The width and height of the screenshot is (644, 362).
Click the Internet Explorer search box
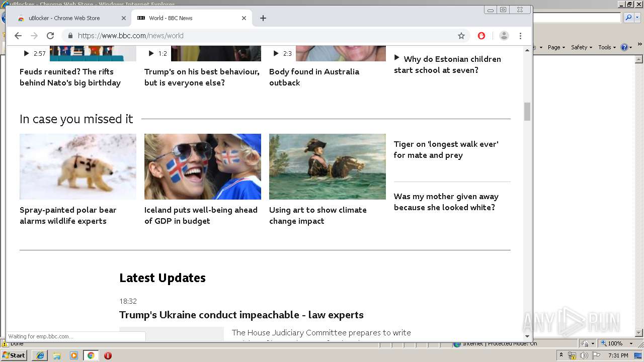point(577,18)
